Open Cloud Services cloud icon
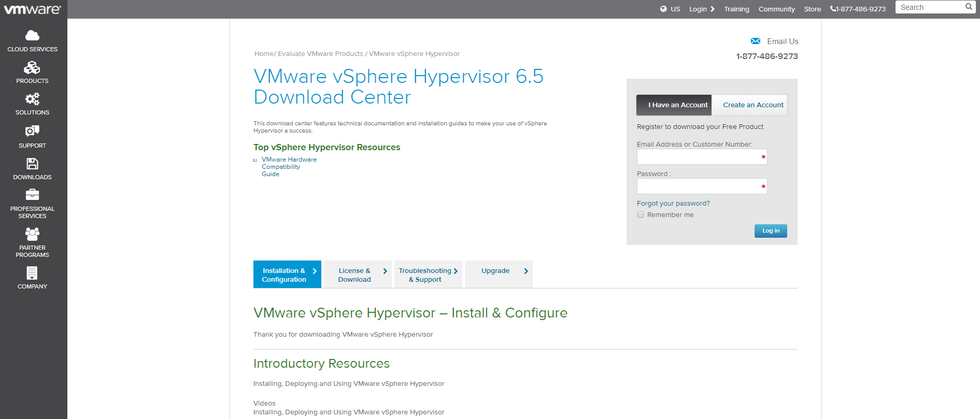The width and height of the screenshot is (980, 419). 32,35
